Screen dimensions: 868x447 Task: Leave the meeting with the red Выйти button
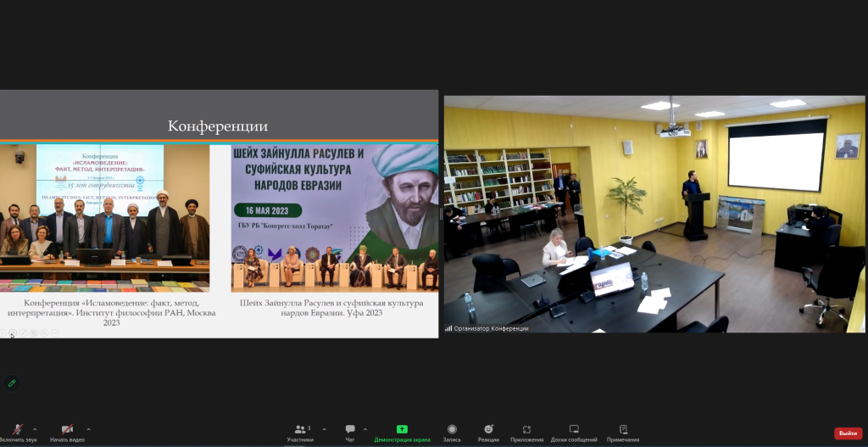pyautogui.click(x=848, y=433)
